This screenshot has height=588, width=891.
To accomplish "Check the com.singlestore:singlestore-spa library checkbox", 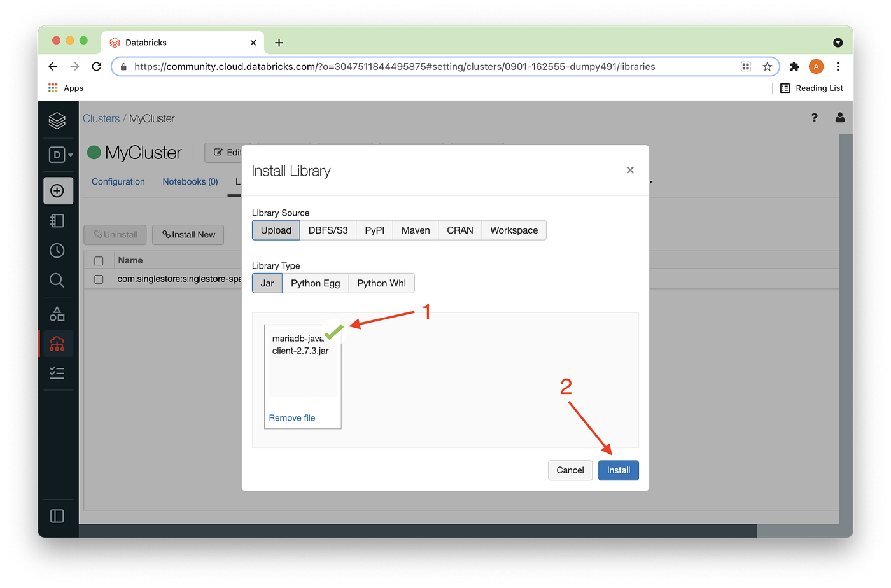I will click(99, 278).
